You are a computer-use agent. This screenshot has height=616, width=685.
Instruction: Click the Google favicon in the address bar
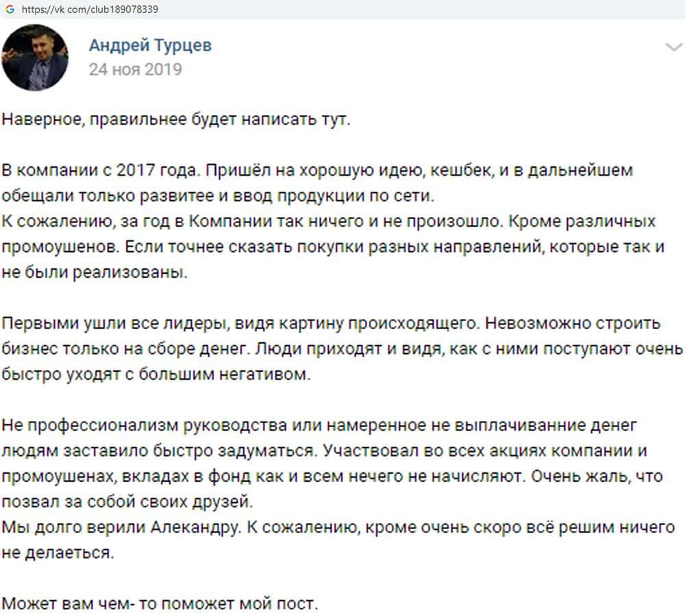tap(10, 10)
